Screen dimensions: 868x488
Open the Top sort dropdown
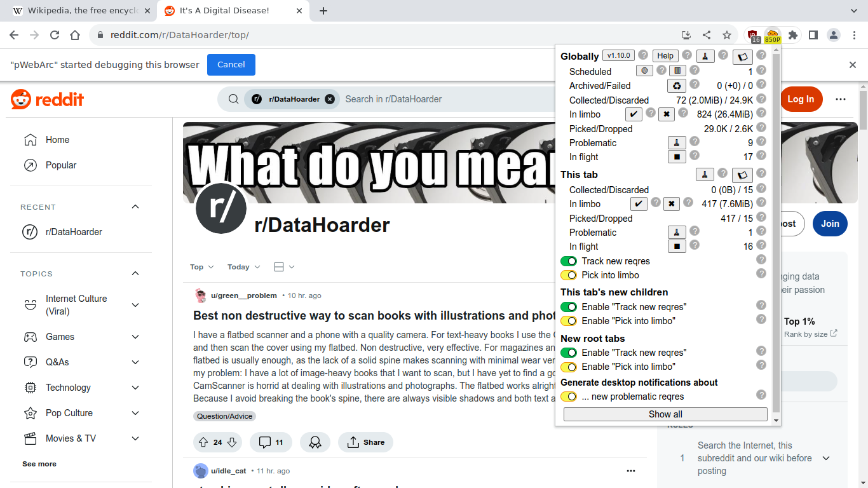(202, 267)
